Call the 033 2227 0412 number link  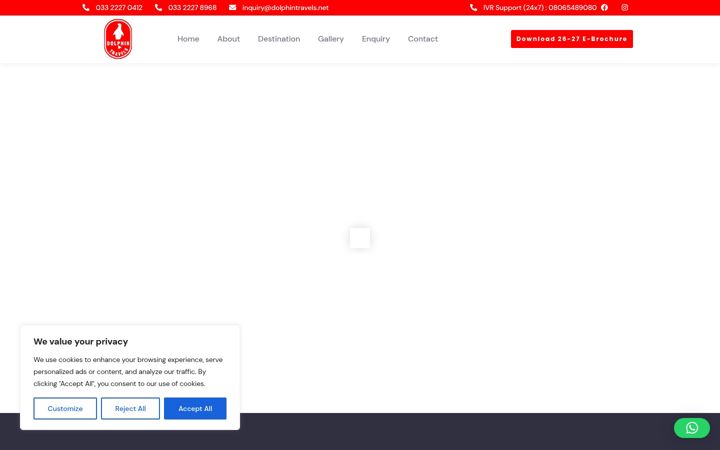(x=119, y=7)
